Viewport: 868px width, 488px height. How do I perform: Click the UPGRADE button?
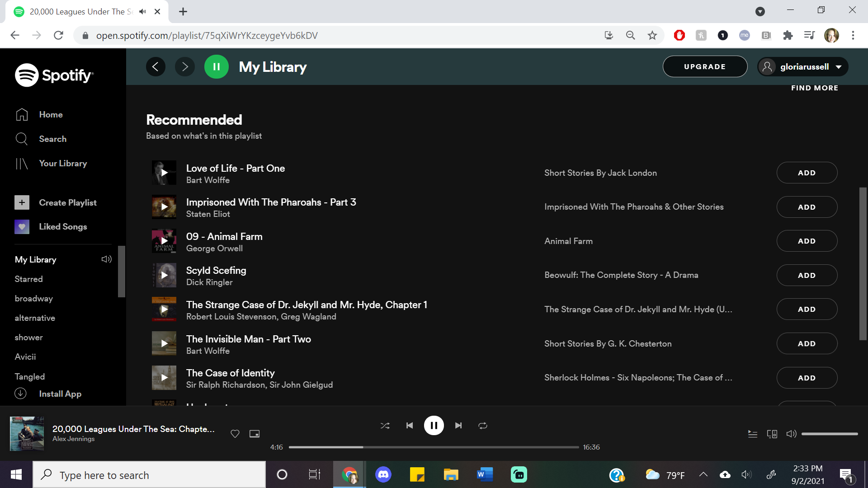tap(704, 67)
